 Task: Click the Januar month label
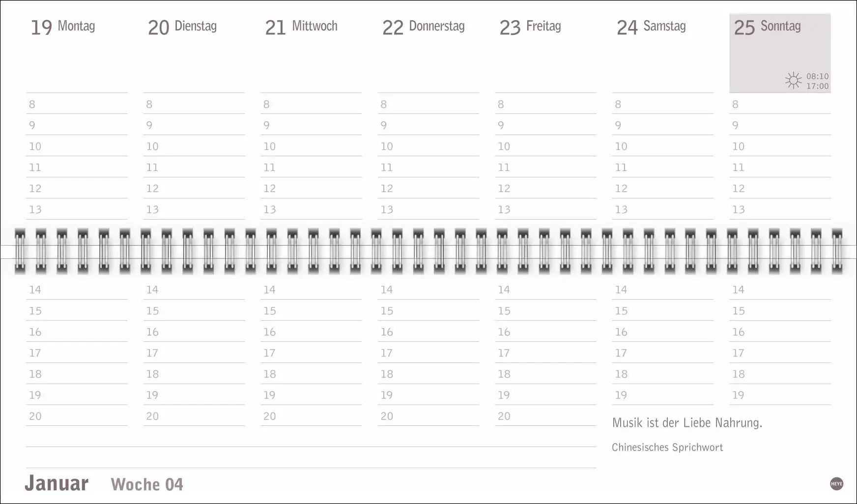pyautogui.click(x=57, y=483)
